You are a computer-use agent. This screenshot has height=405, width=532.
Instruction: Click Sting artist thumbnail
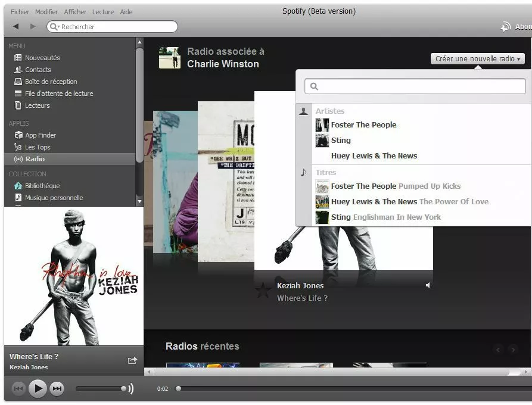[322, 141]
